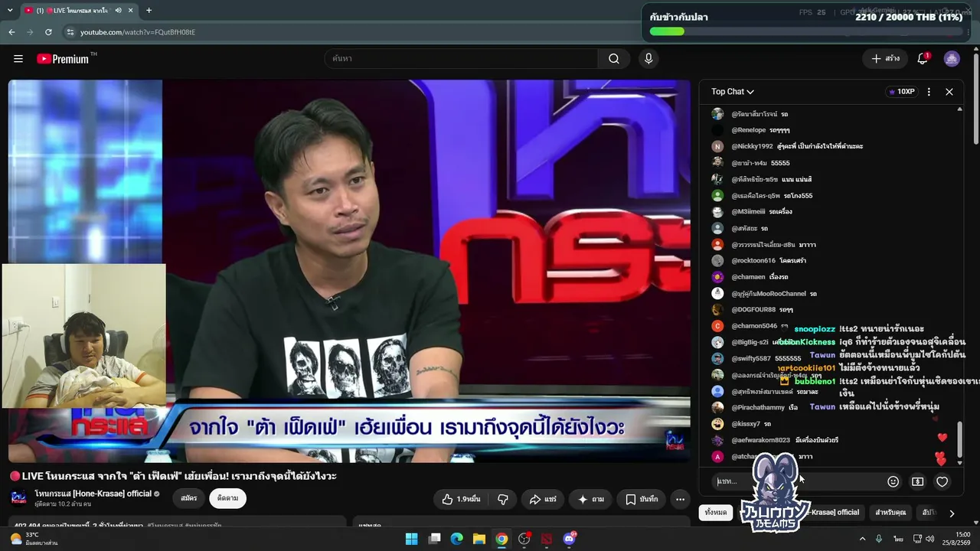Open the Hone-Krasae official channel name link
Image resolution: width=980 pixels, height=551 pixels.
(93, 494)
